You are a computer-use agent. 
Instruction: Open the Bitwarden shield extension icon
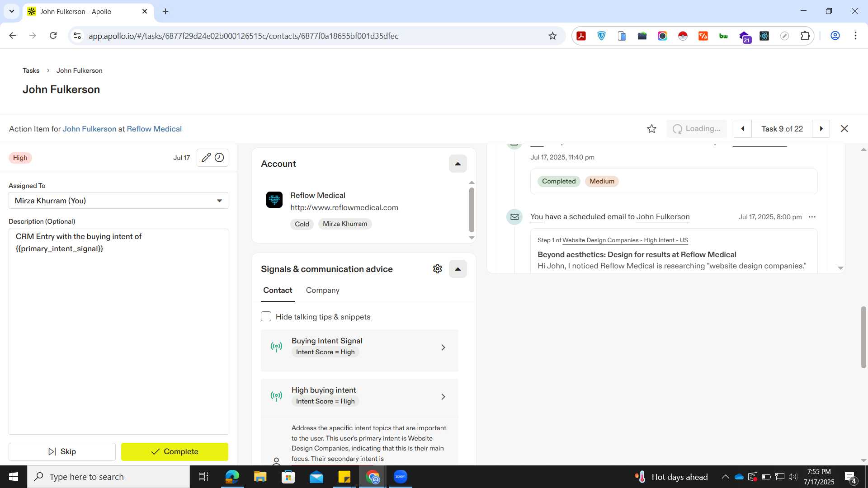[602, 36]
